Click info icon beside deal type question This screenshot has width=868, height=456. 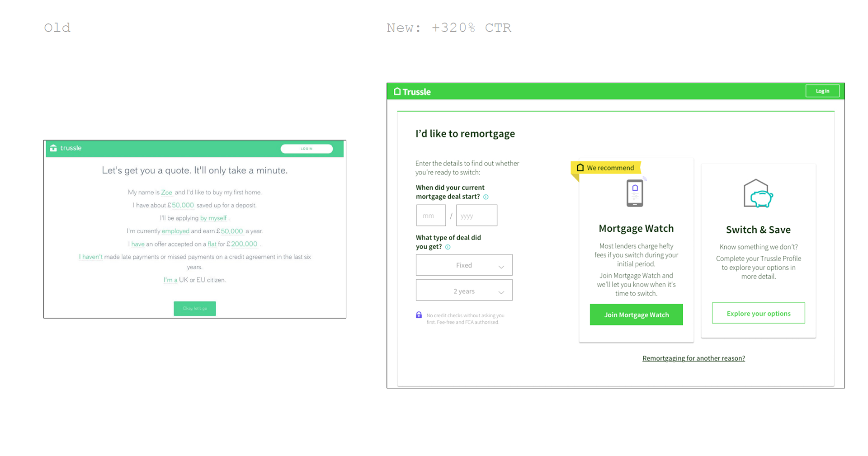(x=448, y=247)
